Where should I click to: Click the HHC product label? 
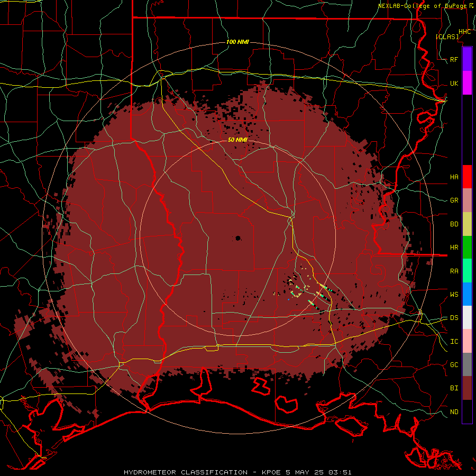click(464, 32)
